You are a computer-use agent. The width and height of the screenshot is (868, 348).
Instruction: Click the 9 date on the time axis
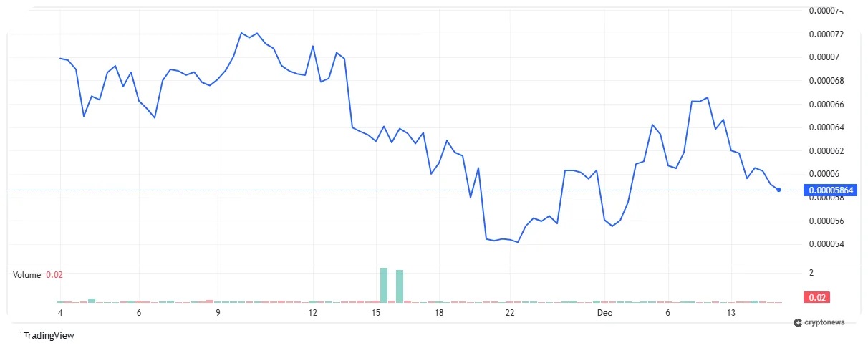coord(218,313)
